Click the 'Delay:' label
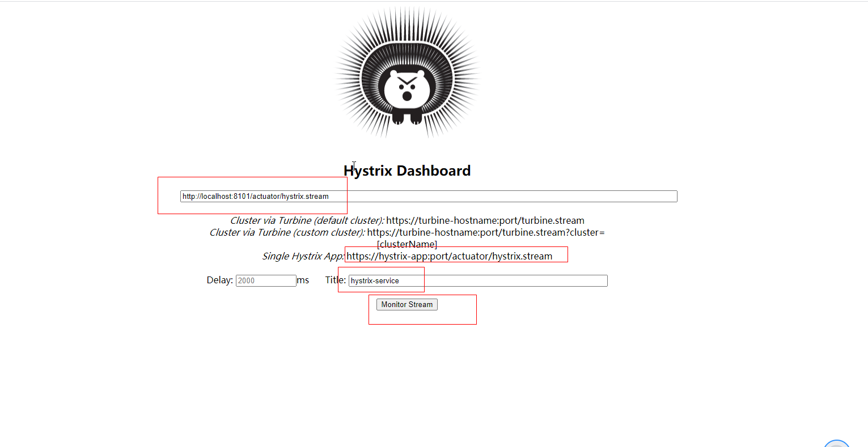868x447 pixels. point(220,280)
